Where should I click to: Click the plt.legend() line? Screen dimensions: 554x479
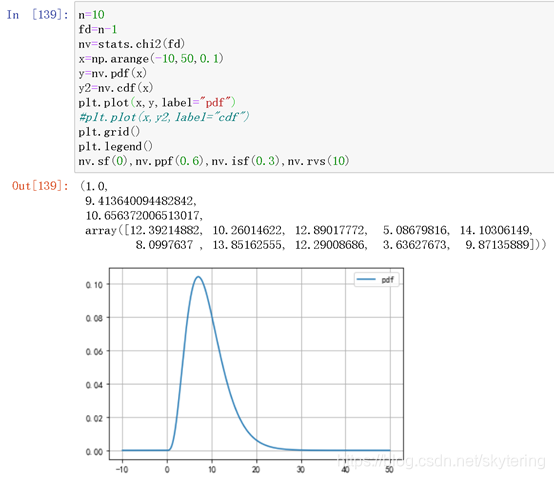click(x=116, y=146)
